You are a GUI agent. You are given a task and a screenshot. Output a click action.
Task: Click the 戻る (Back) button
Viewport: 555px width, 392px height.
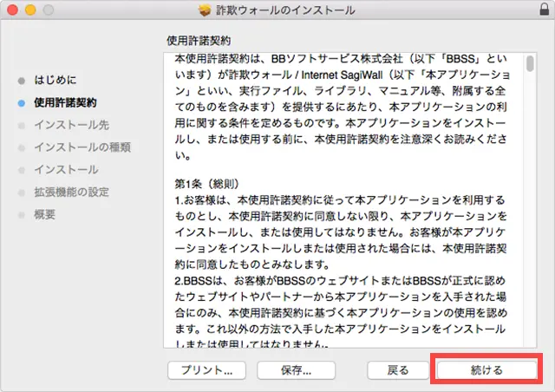tap(398, 370)
